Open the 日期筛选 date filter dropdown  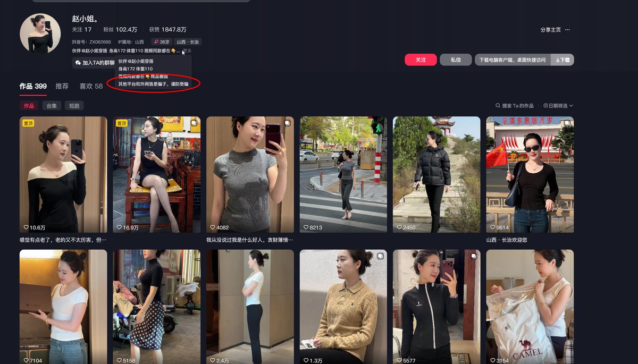[x=558, y=106]
